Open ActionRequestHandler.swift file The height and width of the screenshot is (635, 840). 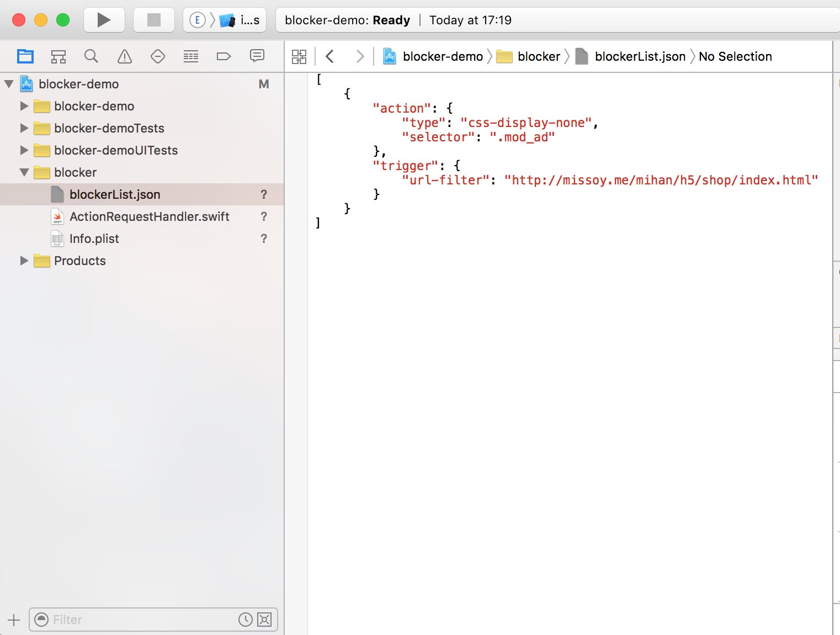click(x=142, y=216)
